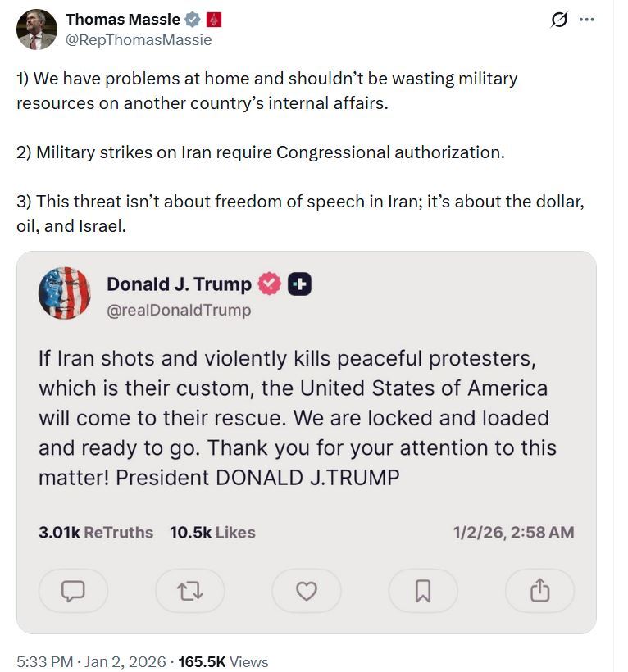Viewport: 628px width, 672px height.
Task: Click the dark plus badge beside Trump's name
Action: [299, 284]
